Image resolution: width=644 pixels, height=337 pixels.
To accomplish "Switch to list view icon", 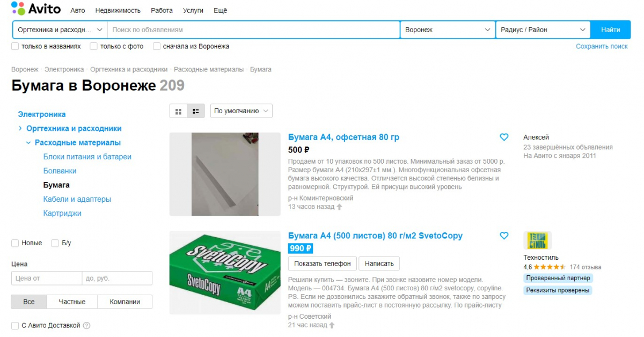I will 196,111.
